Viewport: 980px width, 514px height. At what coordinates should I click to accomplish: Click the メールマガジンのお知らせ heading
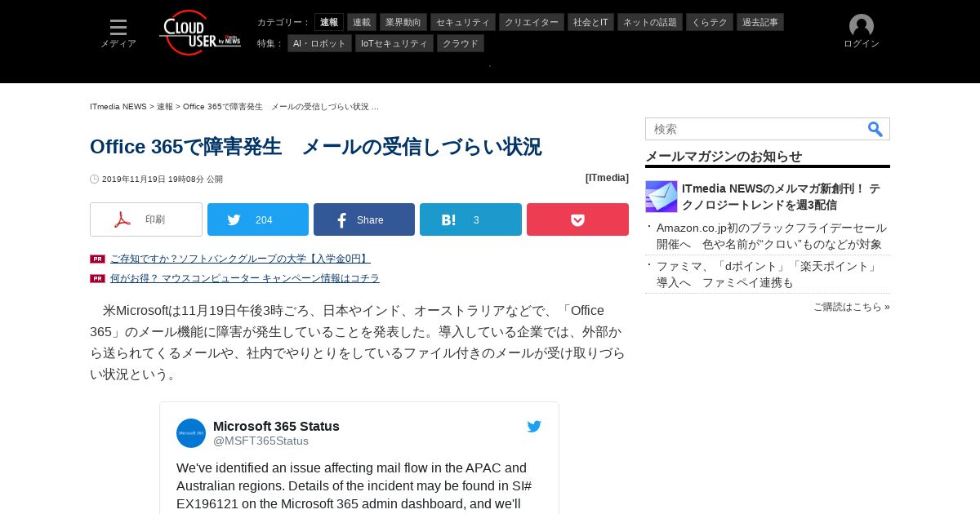click(724, 156)
